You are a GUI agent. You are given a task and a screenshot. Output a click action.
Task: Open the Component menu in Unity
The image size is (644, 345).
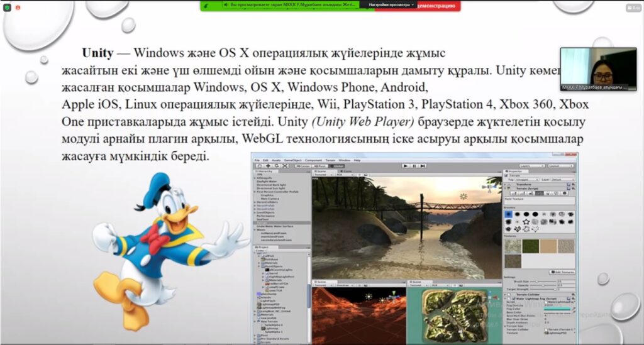tap(313, 160)
